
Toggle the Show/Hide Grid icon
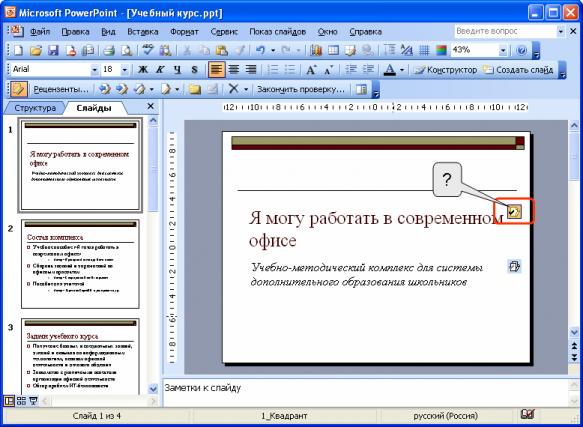pos(424,50)
